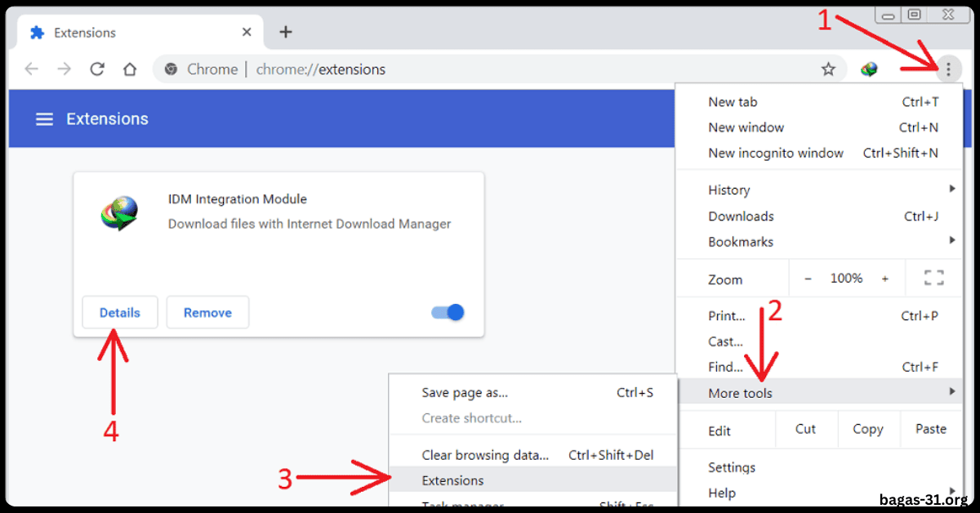Viewport: 980px width, 513px height.
Task: Click Copy in the Edit row
Action: pyautogui.click(x=868, y=429)
